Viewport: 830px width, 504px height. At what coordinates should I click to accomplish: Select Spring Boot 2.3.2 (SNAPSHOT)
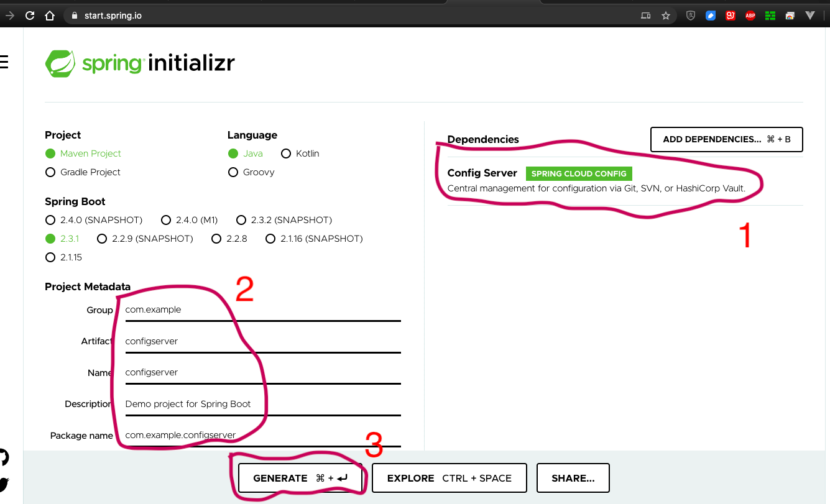(x=284, y=220)
